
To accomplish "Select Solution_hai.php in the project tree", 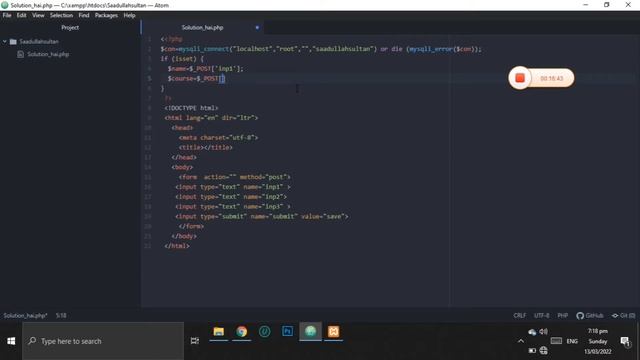I will click(x=48, y=54).
